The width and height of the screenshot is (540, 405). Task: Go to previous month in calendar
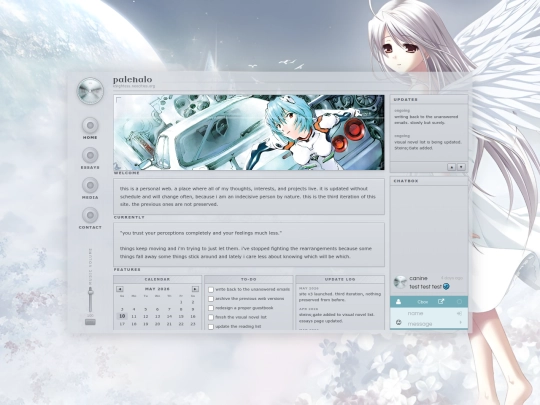120,289
